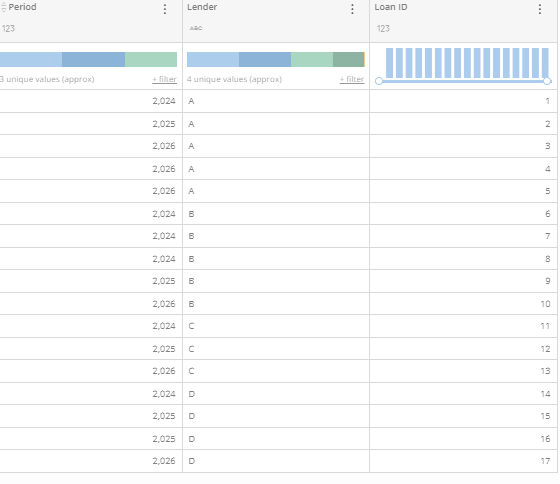The height and width of the screenshot is (484, 560).
Task: Click the Loan ID column header title
Action: (391, 7)
